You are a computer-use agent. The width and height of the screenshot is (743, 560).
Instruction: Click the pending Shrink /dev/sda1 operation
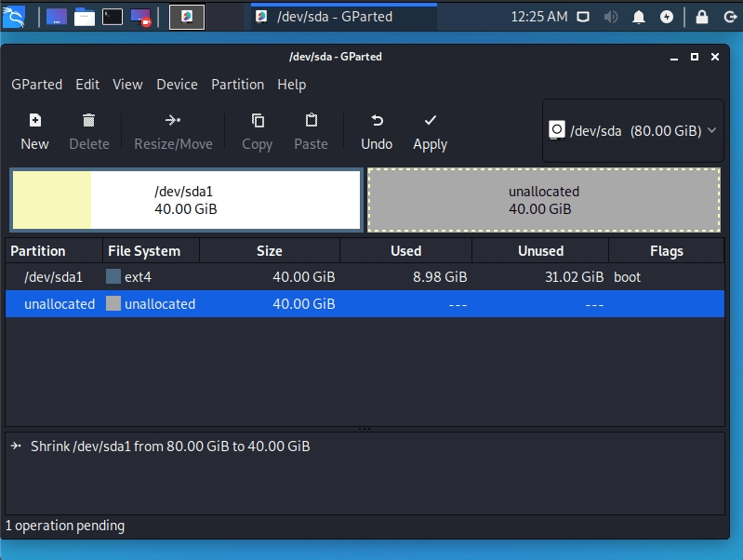coord(170,447)
